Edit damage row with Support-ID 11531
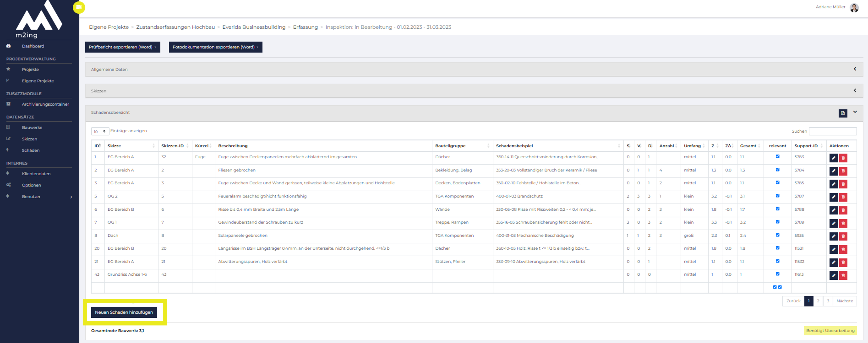This screenshot has width=868, height=343. point(834,249)
